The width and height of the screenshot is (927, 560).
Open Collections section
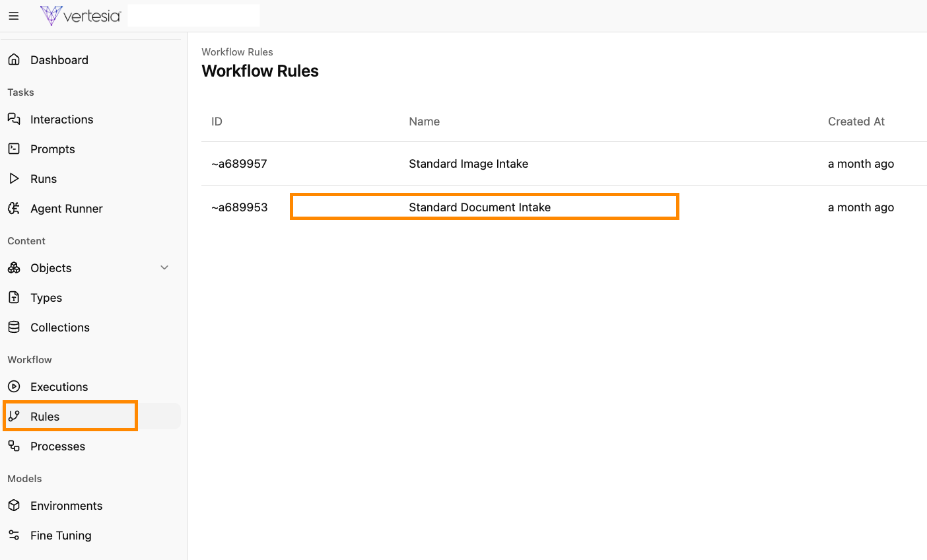(x=60, y=327)
